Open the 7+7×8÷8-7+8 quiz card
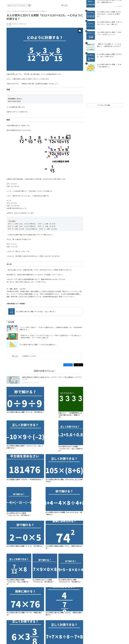This screenshot has height=644, width=129. tap(64, 632)
